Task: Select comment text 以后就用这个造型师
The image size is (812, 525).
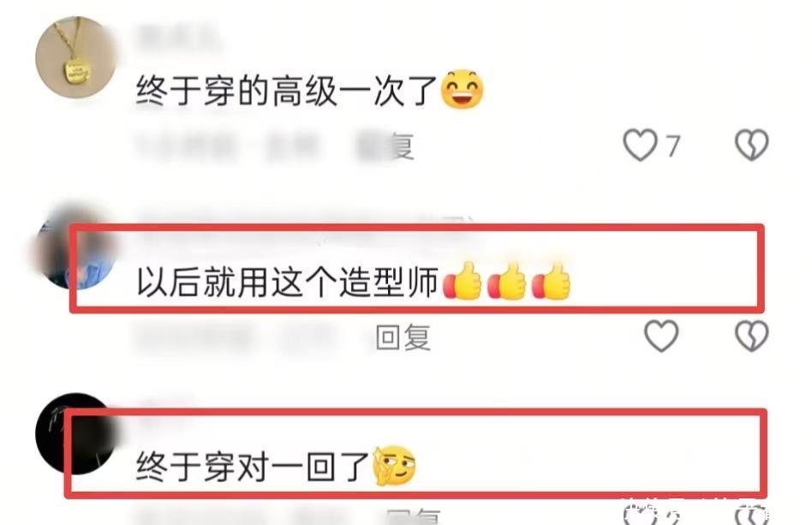Action: [288, 282]
